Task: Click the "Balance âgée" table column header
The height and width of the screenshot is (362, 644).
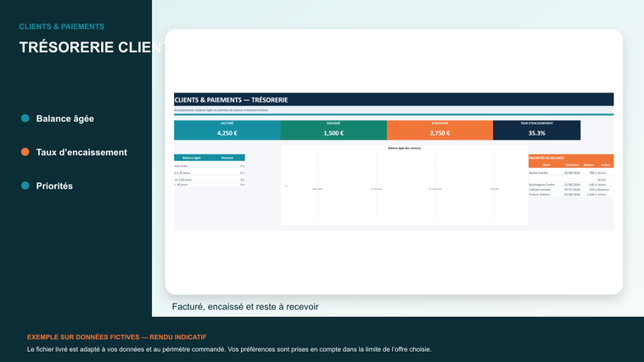Action: click(192, 158)
